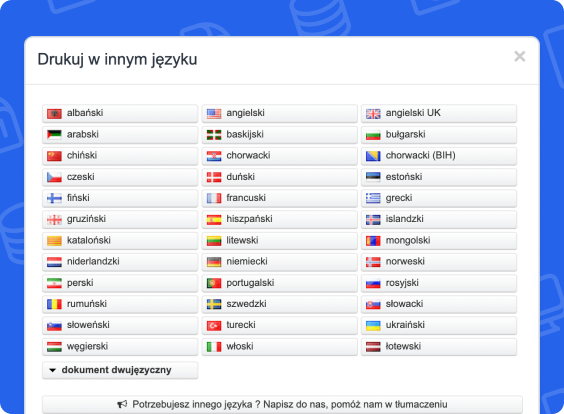
Task: Close the Drukuj w innym języku dialog
Action: point(519,56)
